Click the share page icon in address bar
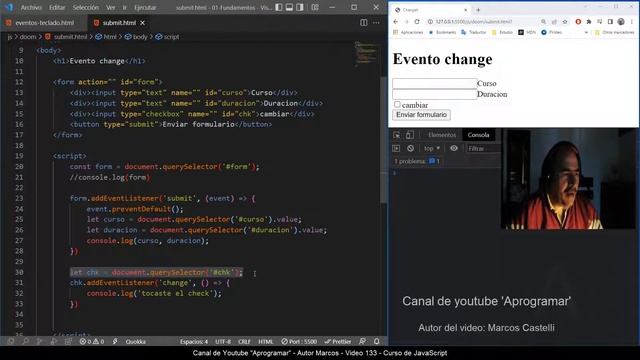Image resolution: width=640 pixels, height=360 pixels. coord(554,22)
